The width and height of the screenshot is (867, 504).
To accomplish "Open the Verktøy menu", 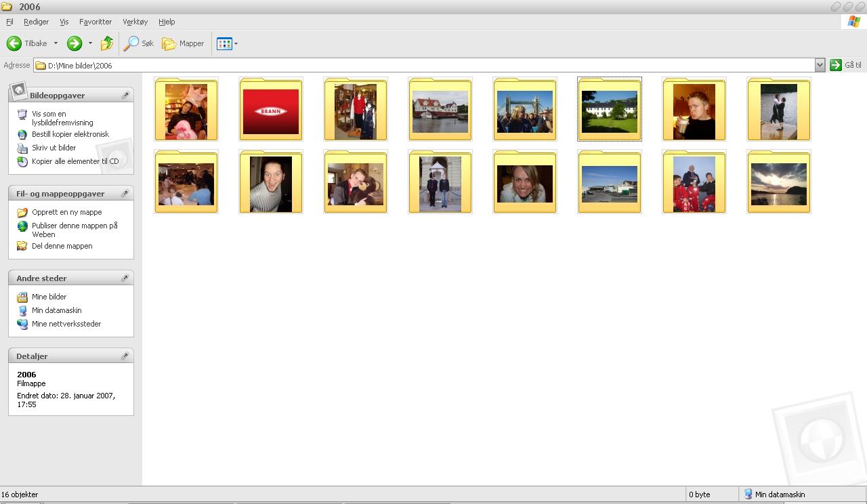I will pos(135,22).
